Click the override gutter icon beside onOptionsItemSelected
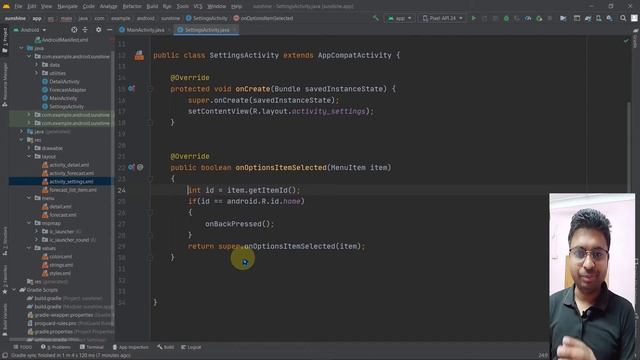This screenshot has height=360, width=640. (x=131, y=167)
